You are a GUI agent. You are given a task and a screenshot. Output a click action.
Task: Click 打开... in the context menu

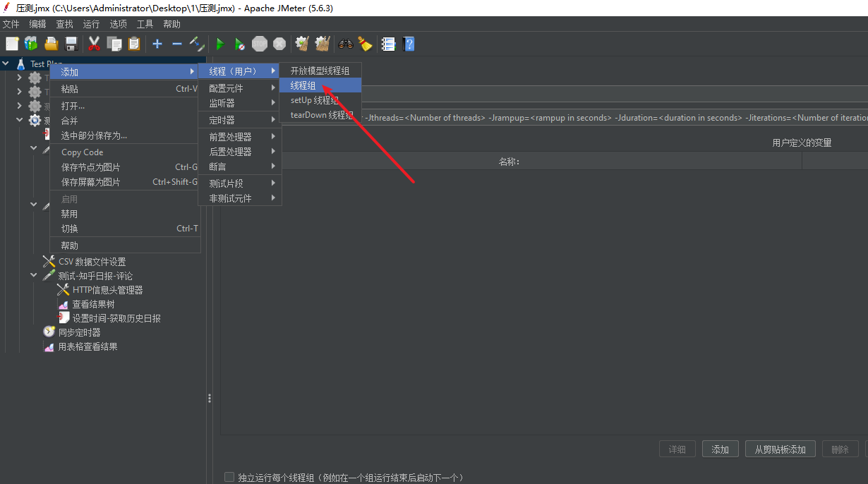[x=125, y=106]
